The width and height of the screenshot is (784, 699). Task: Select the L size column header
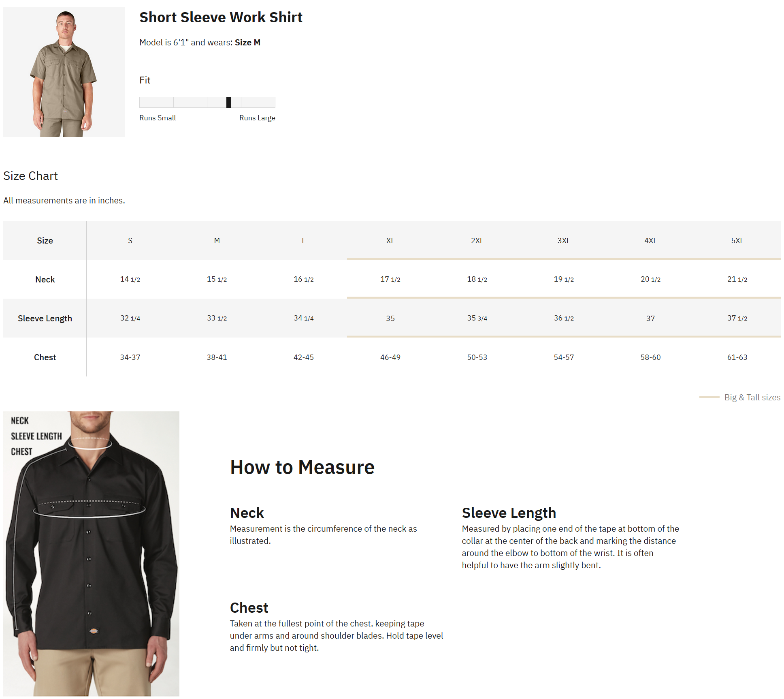[x=304, y=240]
